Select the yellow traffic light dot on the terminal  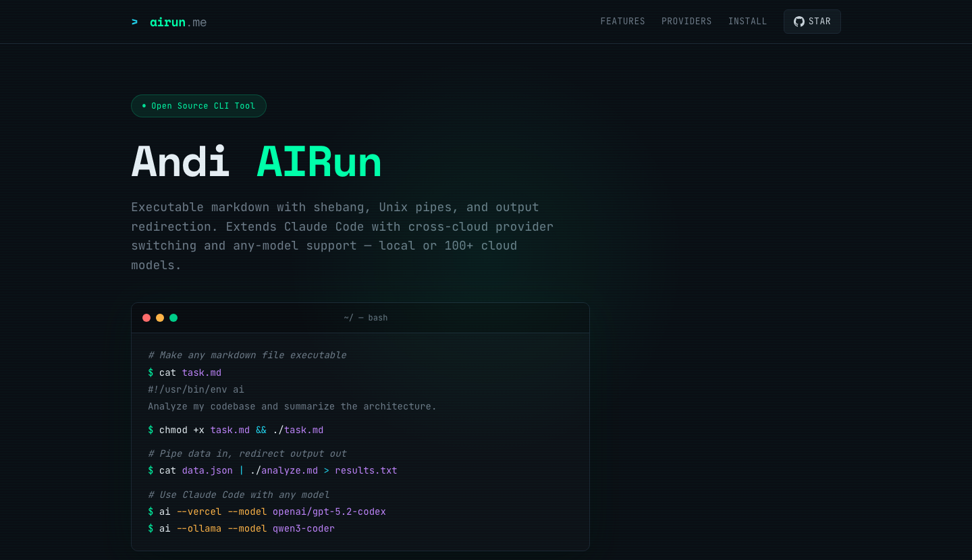[160, 317]
